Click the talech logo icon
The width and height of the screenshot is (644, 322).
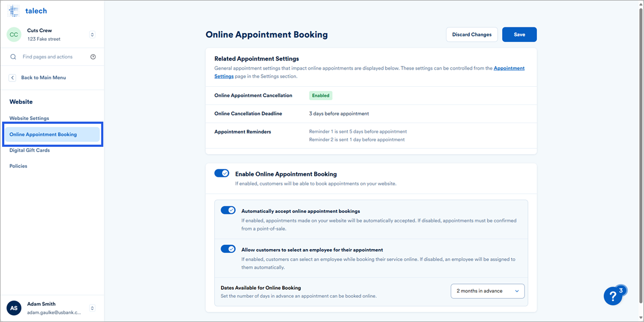[x=12, y=11]
